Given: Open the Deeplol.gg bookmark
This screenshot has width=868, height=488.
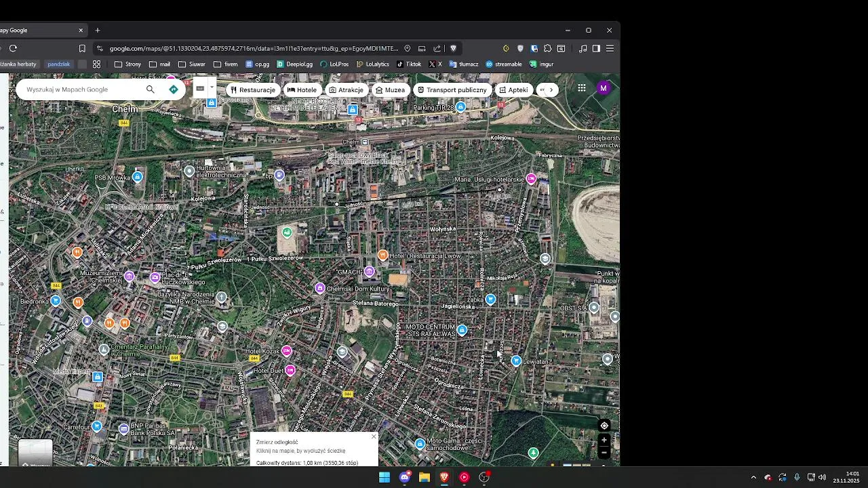Looking at the screenshot, I should pos(294,64).
